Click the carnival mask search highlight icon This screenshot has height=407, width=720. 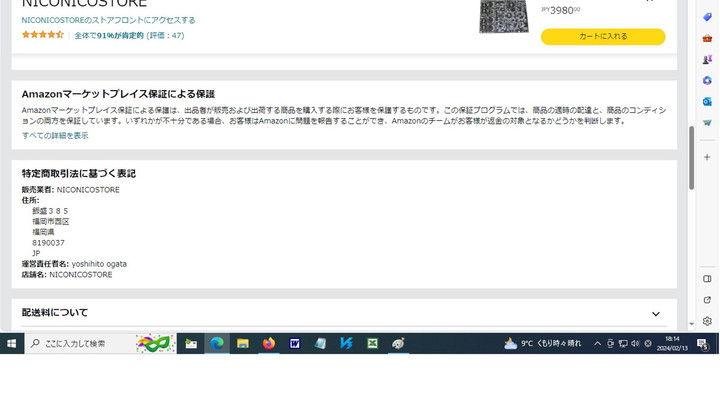[155, 344]
